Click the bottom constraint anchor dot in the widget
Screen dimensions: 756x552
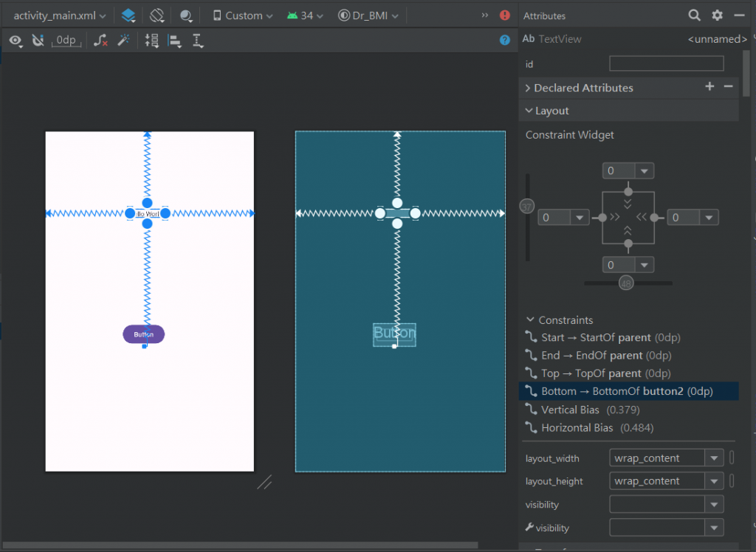(x=628, y=244)
